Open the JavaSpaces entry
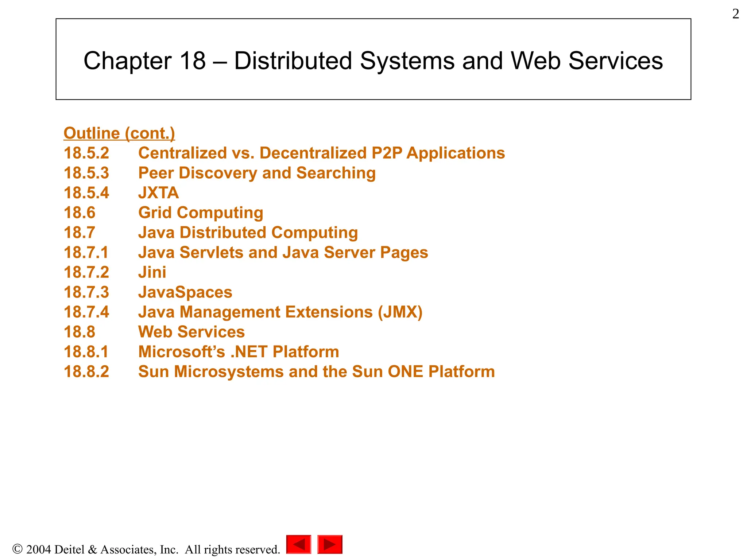Screen dimensions: 747x560 click(185, 292)
